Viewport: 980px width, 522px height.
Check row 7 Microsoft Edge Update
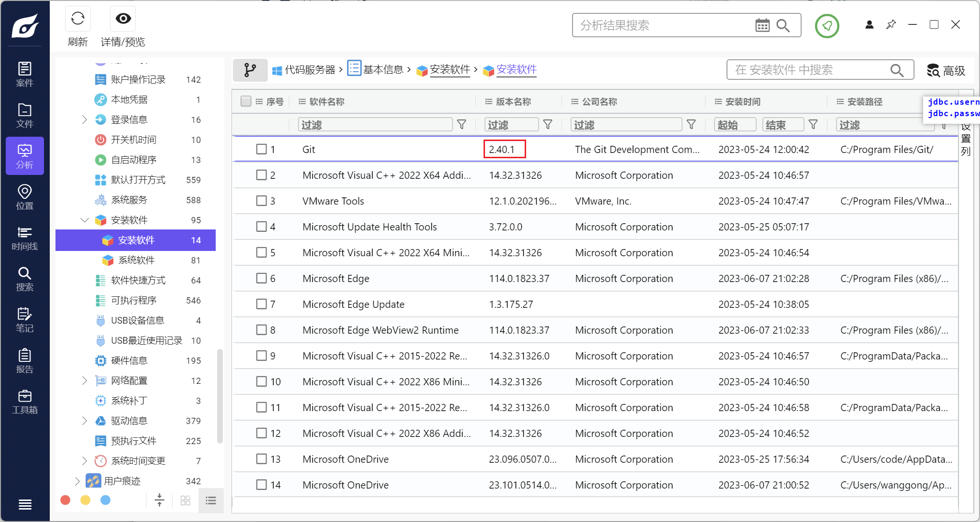[261, 304]
